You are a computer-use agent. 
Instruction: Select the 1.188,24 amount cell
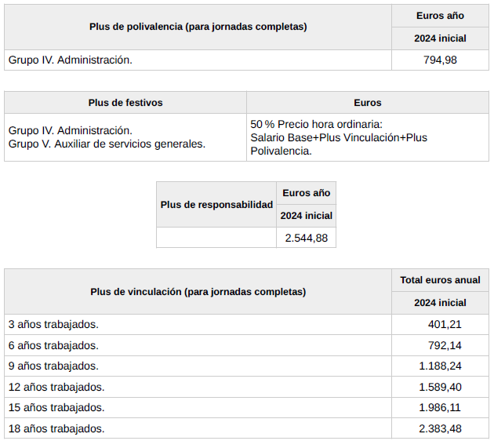click(x=440, y=366)
